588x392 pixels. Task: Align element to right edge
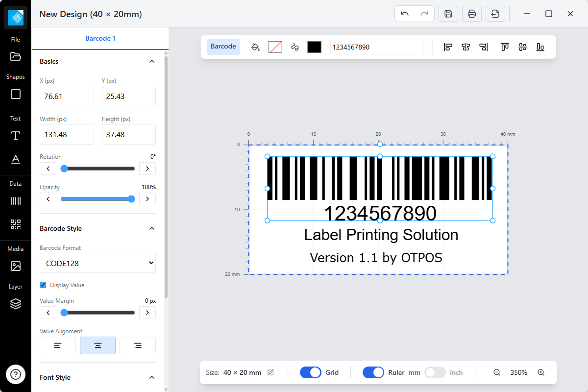pos(484,47)
